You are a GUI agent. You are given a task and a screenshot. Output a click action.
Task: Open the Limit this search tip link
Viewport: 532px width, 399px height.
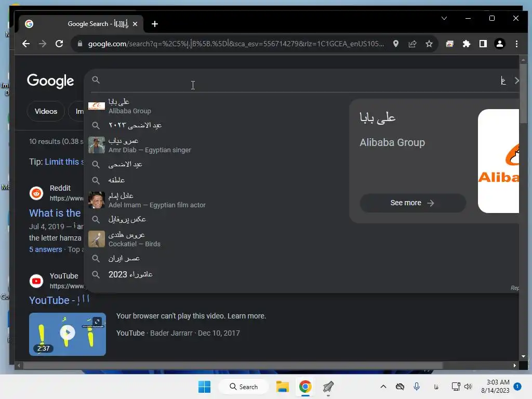click(64, 162)
